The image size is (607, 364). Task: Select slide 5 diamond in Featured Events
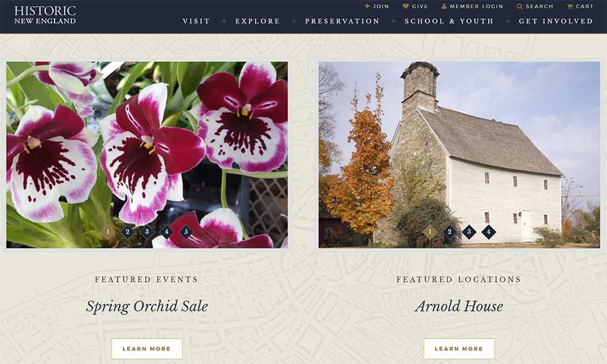point(186,232)
